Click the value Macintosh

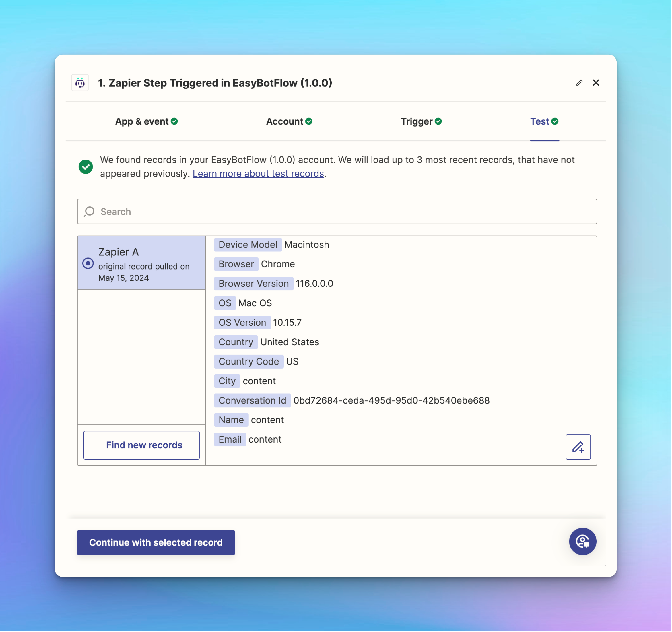(x=307, y=245)
